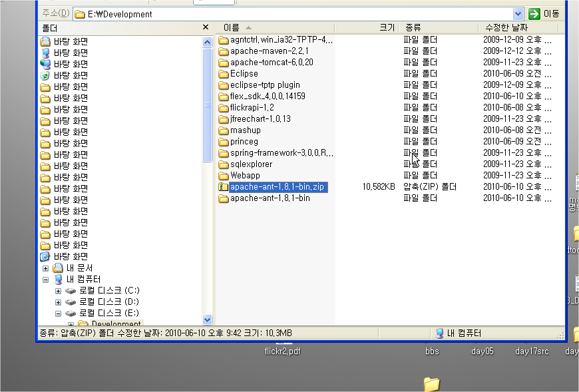Open the address bar dropdown list
Image resolution: width=579 pixels, height=392 pixels.
[518, 15]
